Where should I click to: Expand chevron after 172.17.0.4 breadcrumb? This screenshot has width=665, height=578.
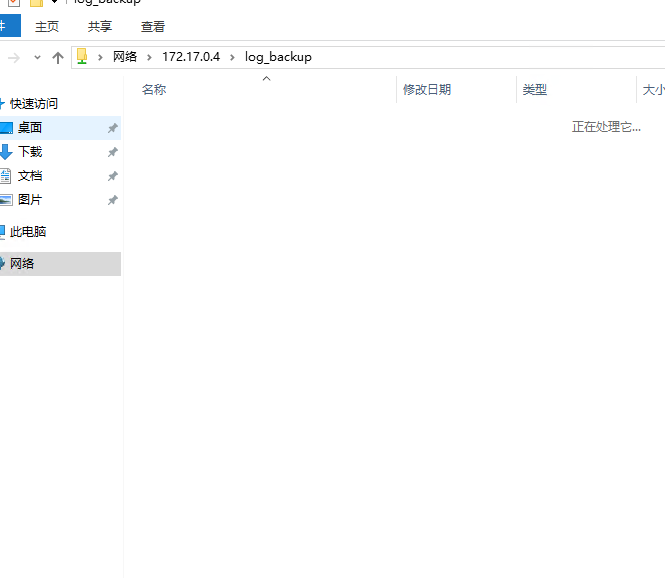232,57
